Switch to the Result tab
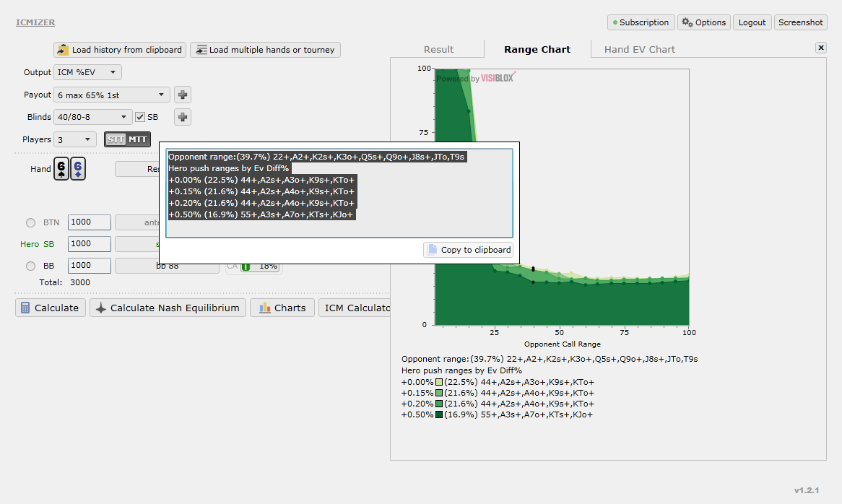 coord(439,49)
